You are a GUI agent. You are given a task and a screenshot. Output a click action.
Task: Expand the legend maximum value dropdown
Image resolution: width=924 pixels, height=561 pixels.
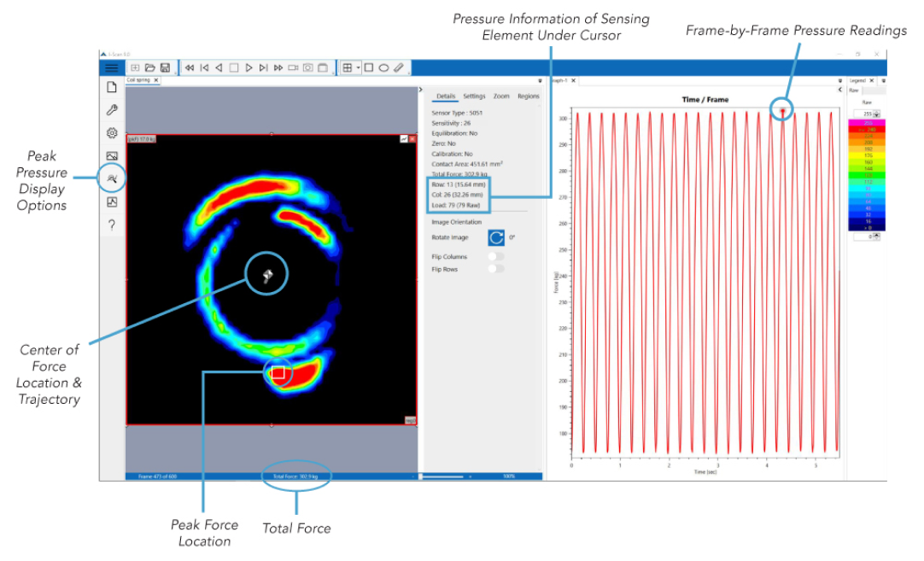[x=876, y=113]
